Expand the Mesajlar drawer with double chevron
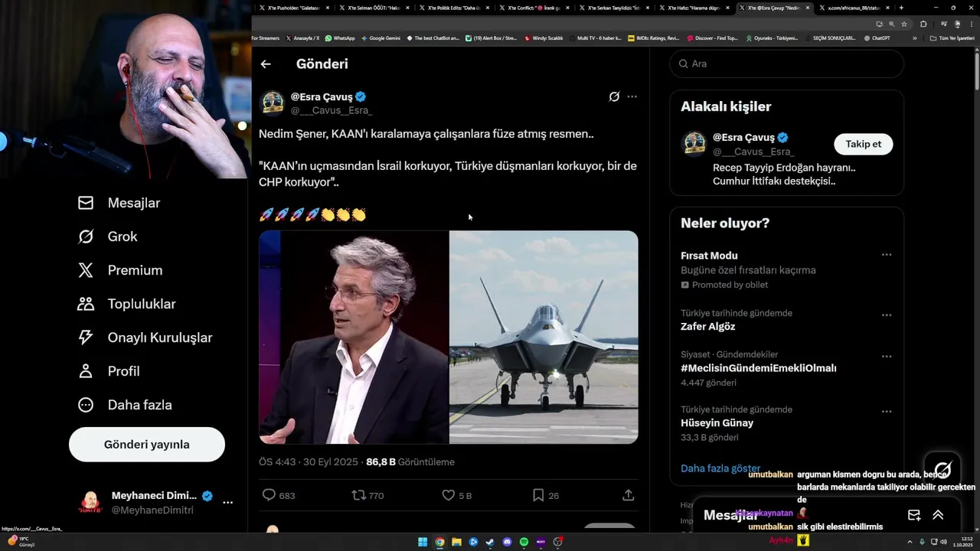Viewport: 980px width, 551px height. (938, 515)
